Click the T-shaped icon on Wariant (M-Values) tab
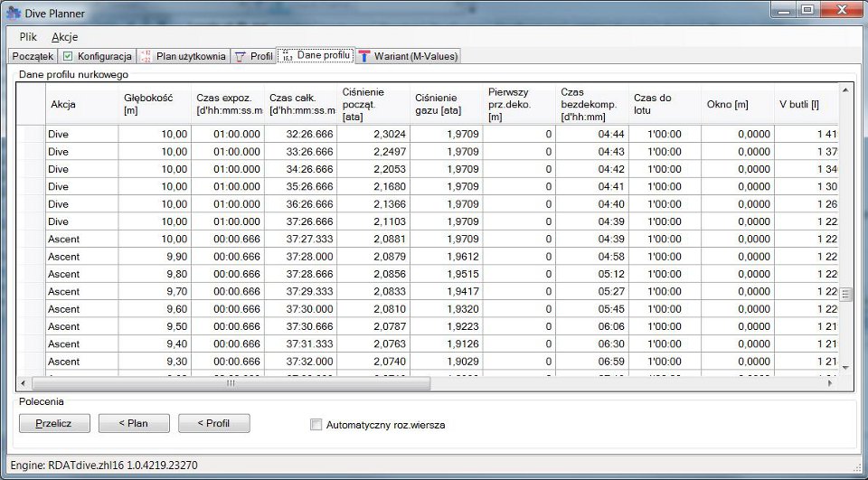The image size is (868, 480). tap(363, 56)
